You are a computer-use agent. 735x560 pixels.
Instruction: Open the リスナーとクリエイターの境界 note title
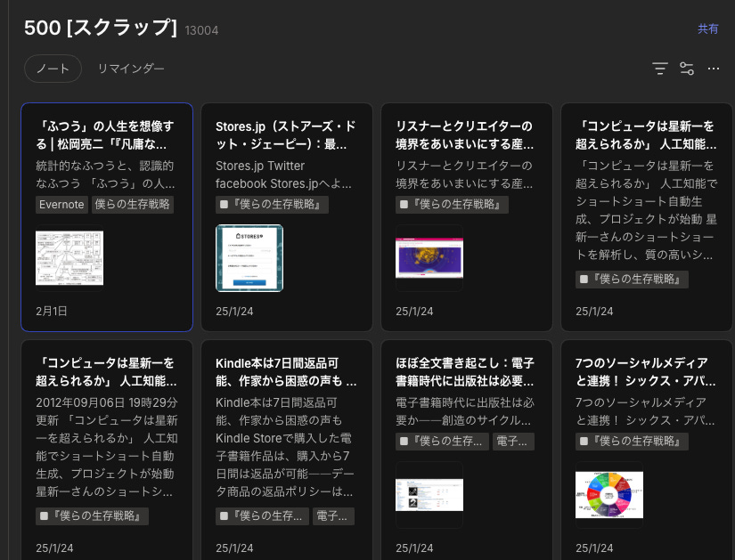click(x=464, y=135)
